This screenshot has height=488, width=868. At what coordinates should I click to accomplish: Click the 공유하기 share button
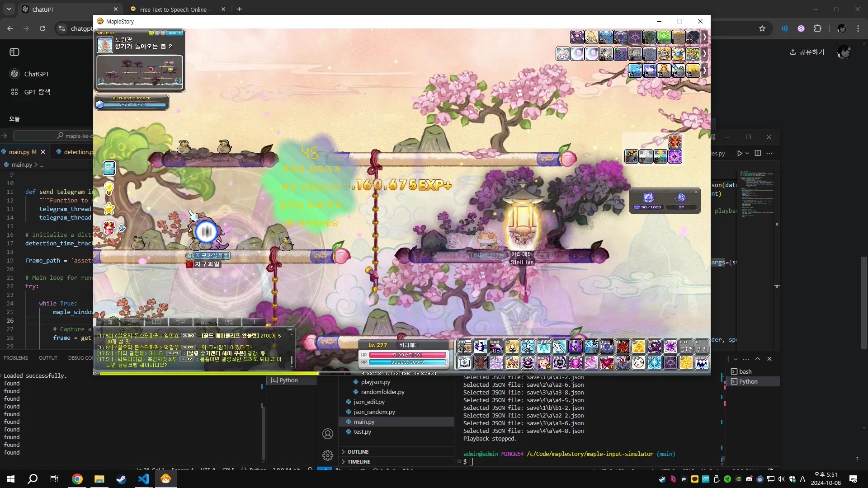coord(807,52)
